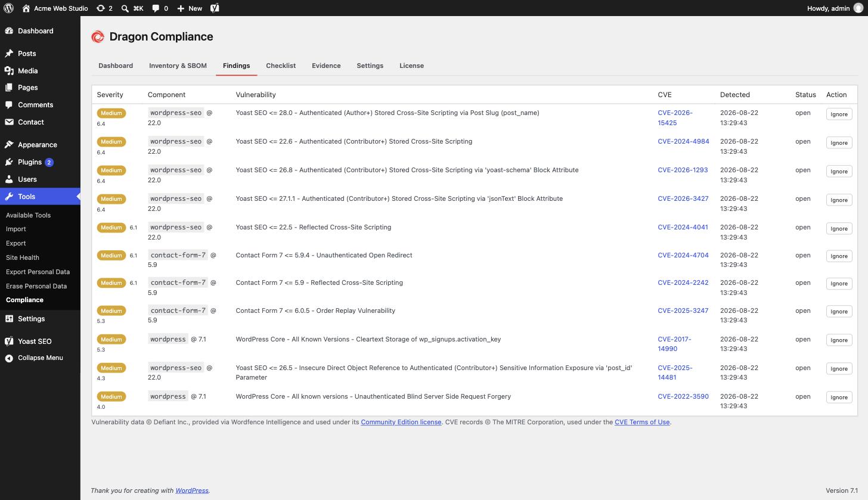Viewport: 868px width, 500px height.
Task: Open the CVE-2026-1293 link
Action: tap(683, 170)
